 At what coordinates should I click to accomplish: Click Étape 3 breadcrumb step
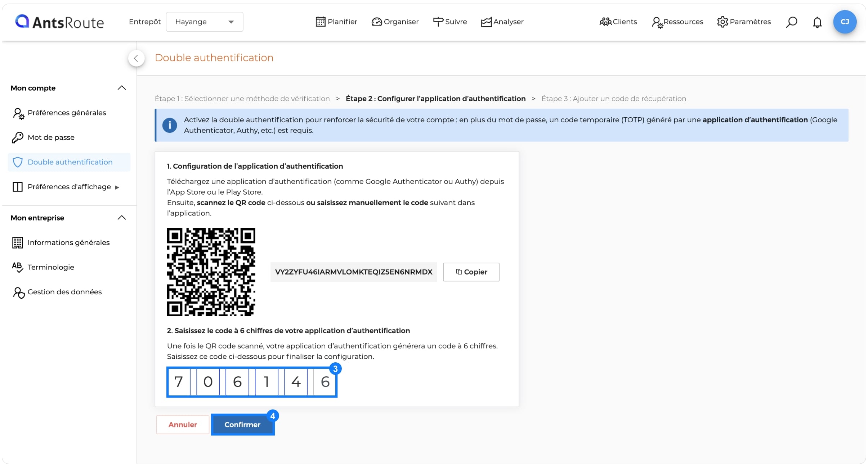pyautogui.click(x=614, y=99)
